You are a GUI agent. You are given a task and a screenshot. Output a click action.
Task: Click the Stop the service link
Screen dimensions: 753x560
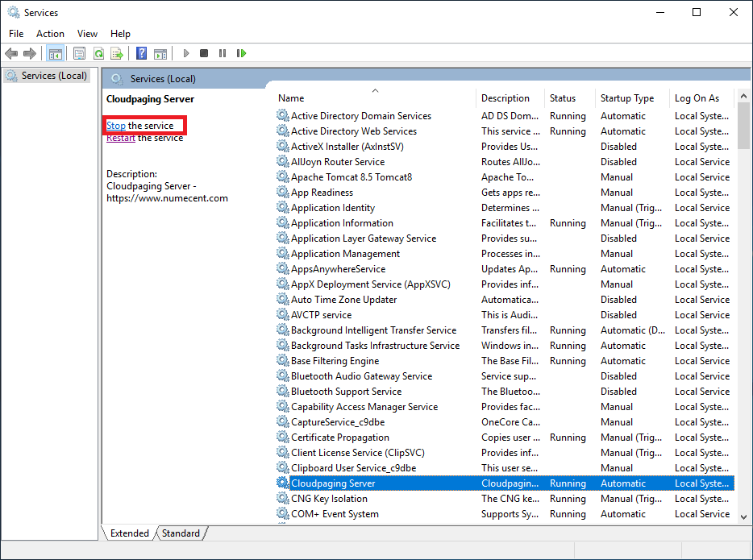(x=115, y=126)
